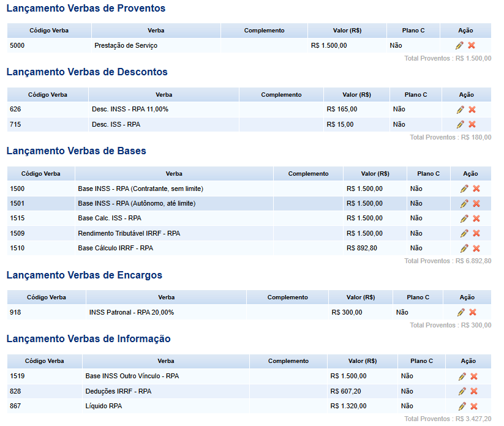Click value R$ 15,00
Screen dimensions: 504x426
pos(340,124)
